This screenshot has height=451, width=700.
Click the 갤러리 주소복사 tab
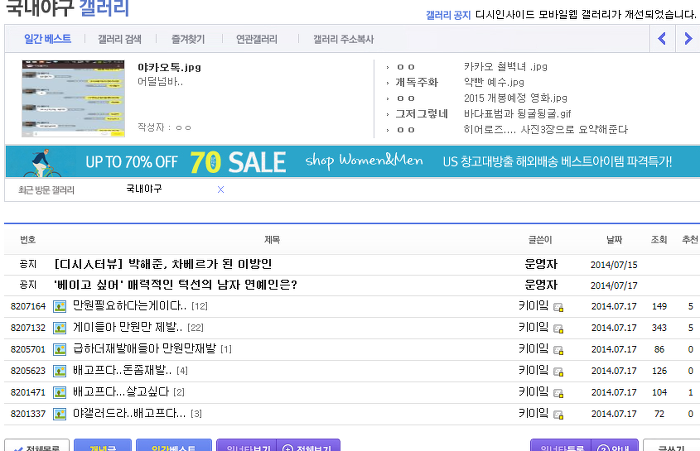coord(343,39)
